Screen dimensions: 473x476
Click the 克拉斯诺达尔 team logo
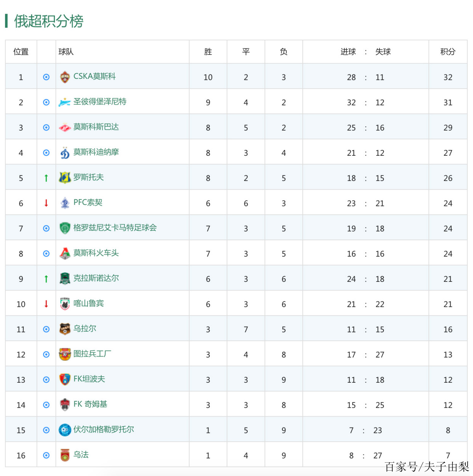click(65, 279)
